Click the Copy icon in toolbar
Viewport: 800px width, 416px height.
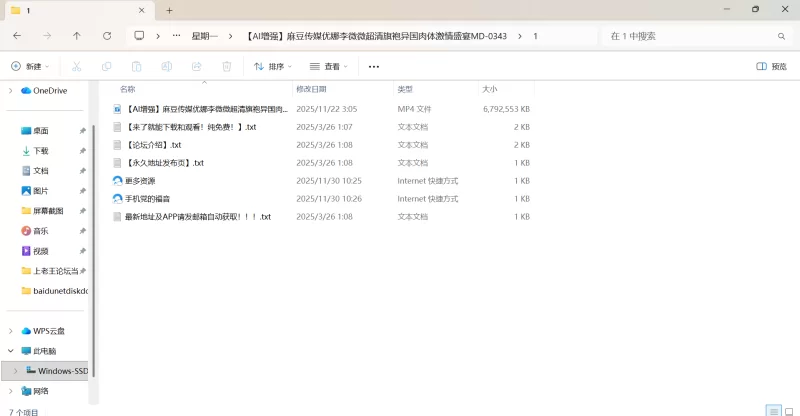point(106,67)
